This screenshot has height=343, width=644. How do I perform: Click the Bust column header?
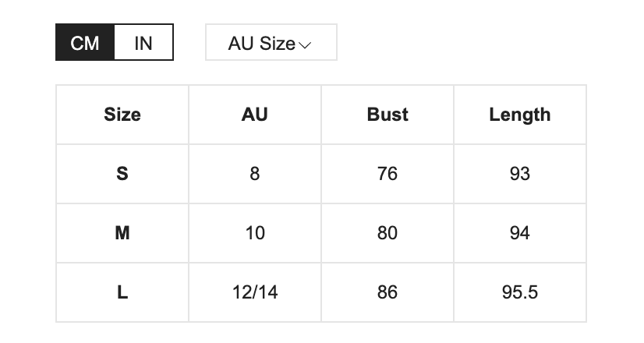point(387,115)
